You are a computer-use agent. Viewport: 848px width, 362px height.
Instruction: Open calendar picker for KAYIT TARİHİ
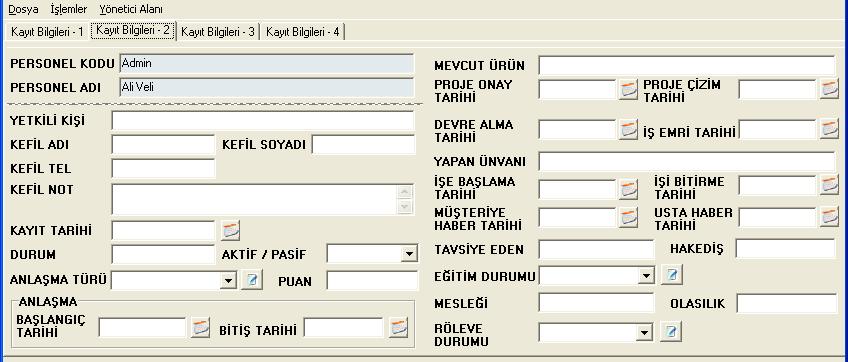pyautogui.click(x=230, y=231)
